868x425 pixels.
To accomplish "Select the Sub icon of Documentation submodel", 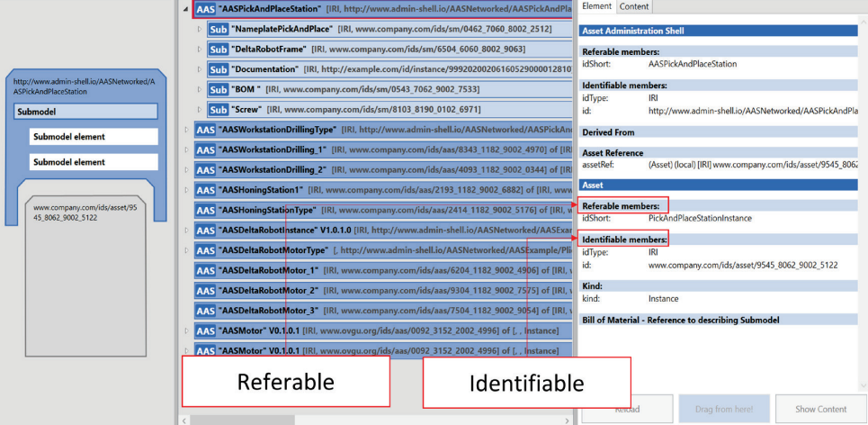I will (218, 69).
